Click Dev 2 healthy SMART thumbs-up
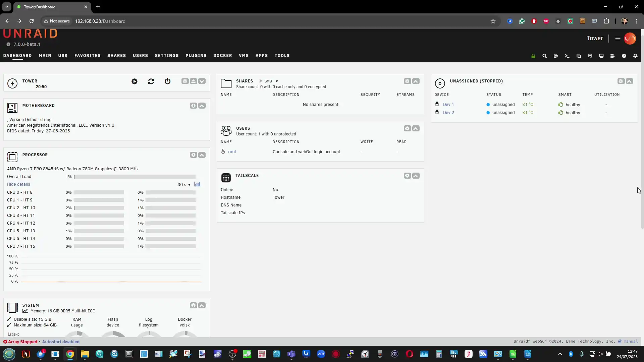The height and width of the screenshot is (362, 644). click(561, 112)
